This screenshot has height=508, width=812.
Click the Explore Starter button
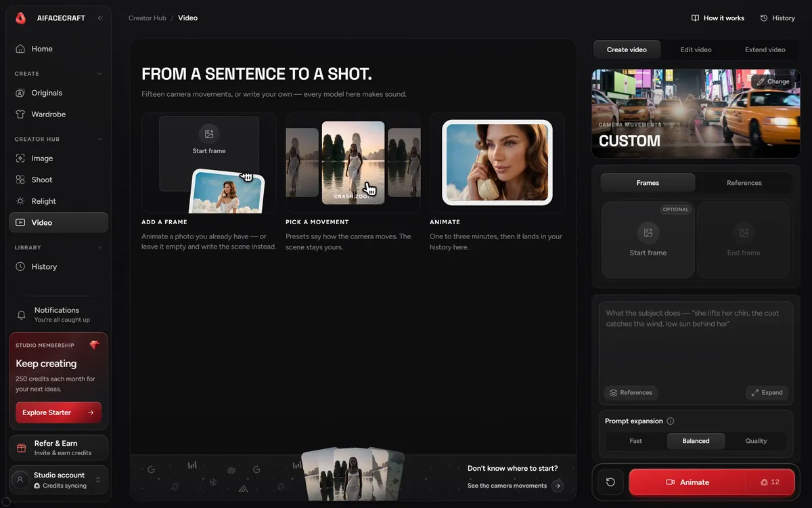pyautogui.click(x=58, y=412)
